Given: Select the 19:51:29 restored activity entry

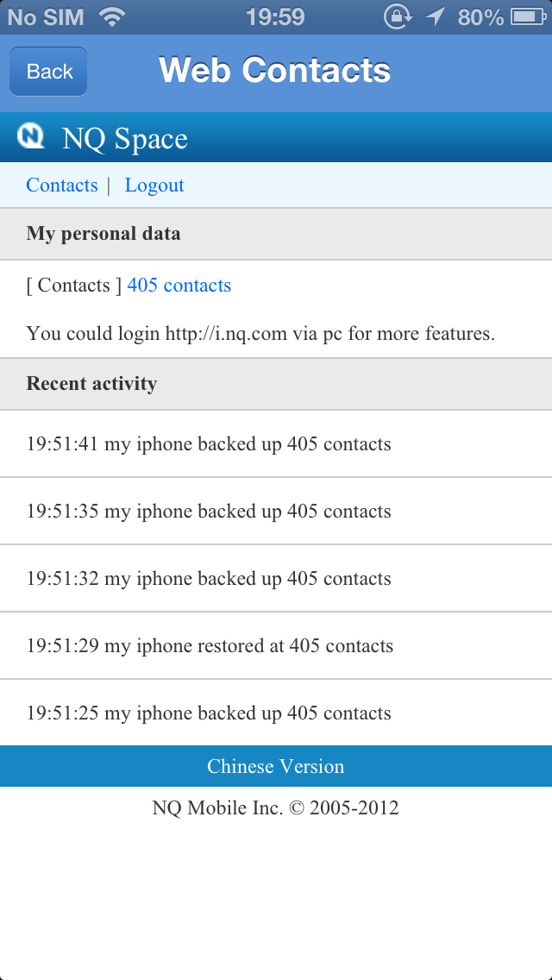Looking at the screenshot, I should (276, 645).
